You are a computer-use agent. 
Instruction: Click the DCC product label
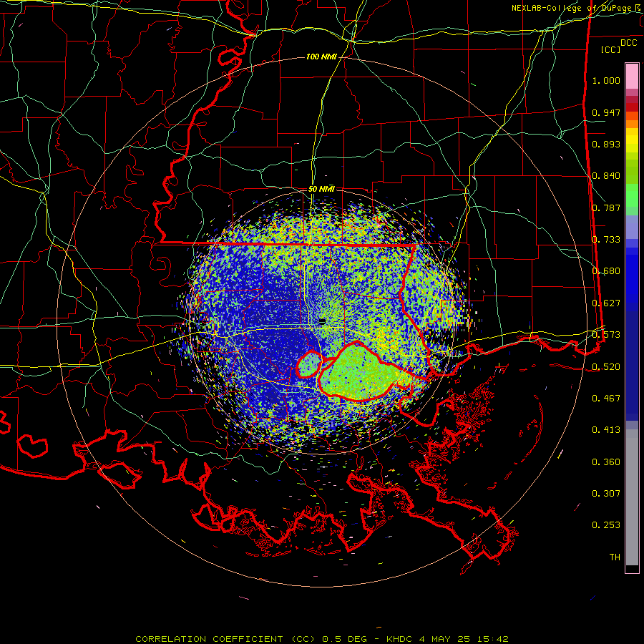pyautogui.click(x=628, y=43)
